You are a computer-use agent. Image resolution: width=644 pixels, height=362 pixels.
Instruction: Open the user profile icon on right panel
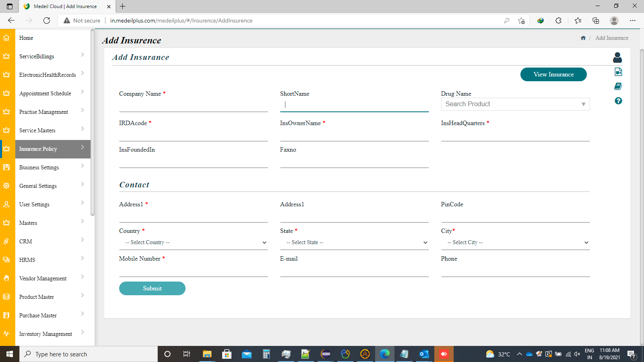coord(618,58)
